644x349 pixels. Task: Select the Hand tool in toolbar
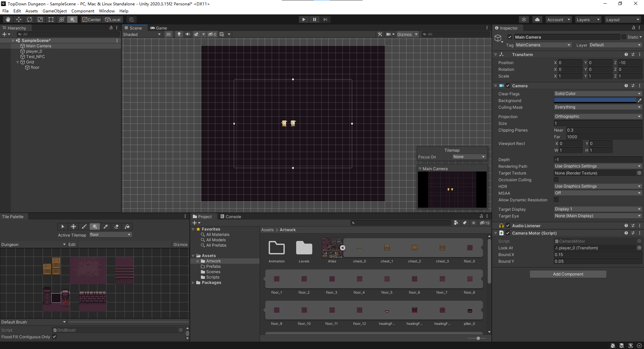[8, 19]
